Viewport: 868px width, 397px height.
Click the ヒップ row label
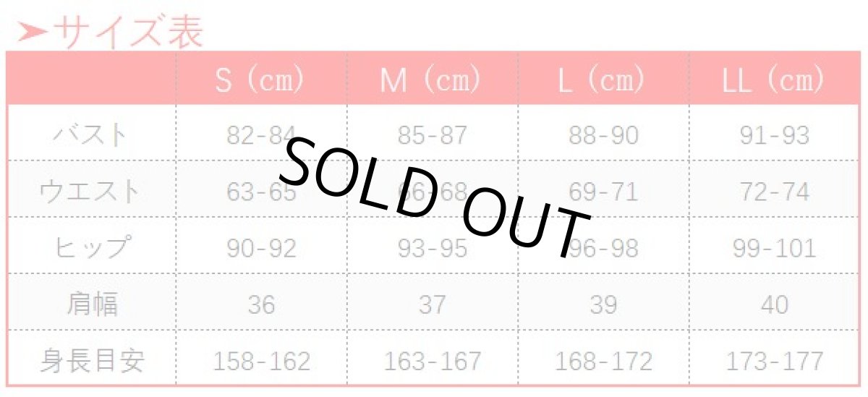pos(91,248)
